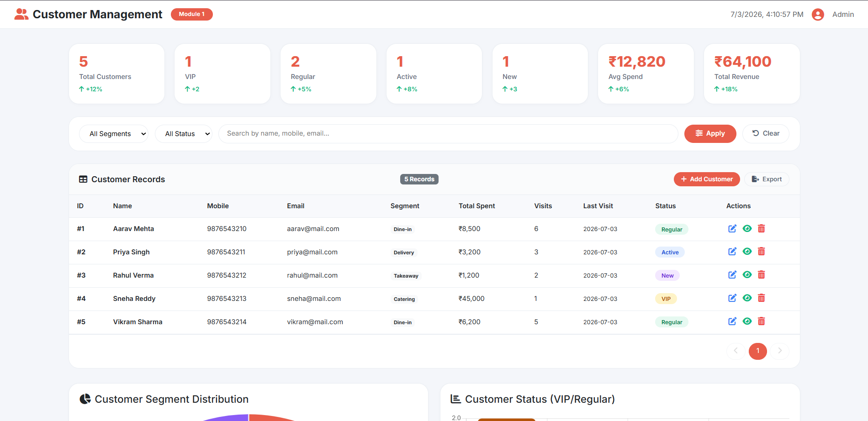Go to next page with right chevron

pos(780,351)
